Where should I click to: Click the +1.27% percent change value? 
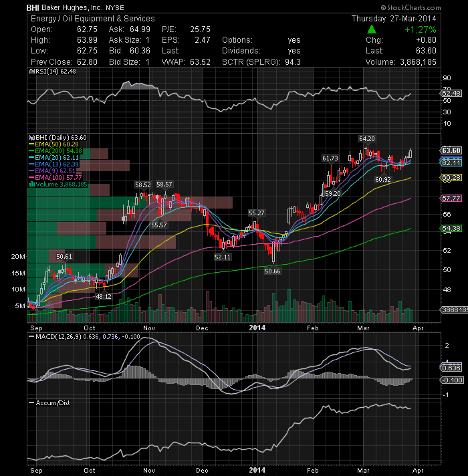(420, 29)
